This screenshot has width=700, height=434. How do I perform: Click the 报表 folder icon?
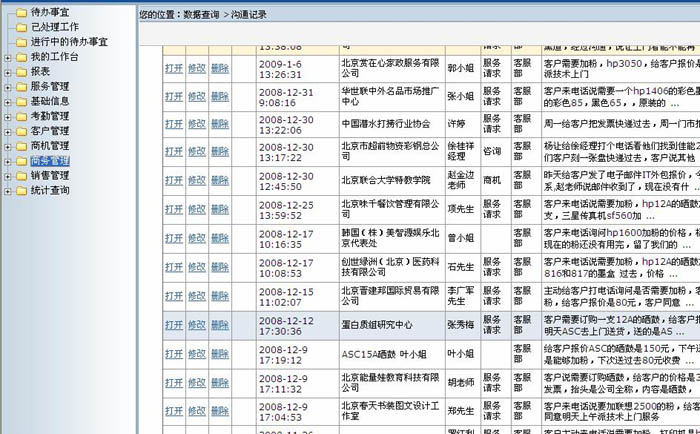point(21,72)
